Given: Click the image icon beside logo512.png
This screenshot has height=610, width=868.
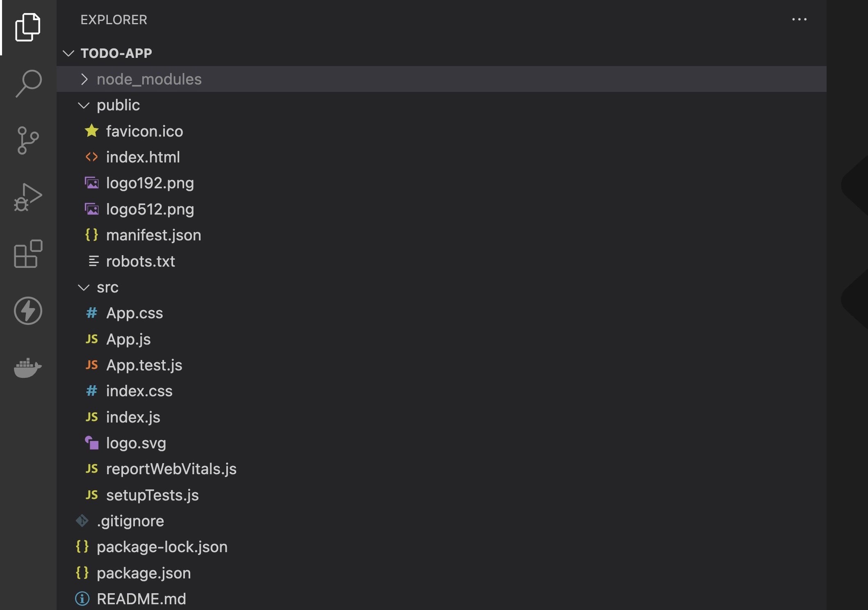Looking at the screenshot, I should click(92, 209).
